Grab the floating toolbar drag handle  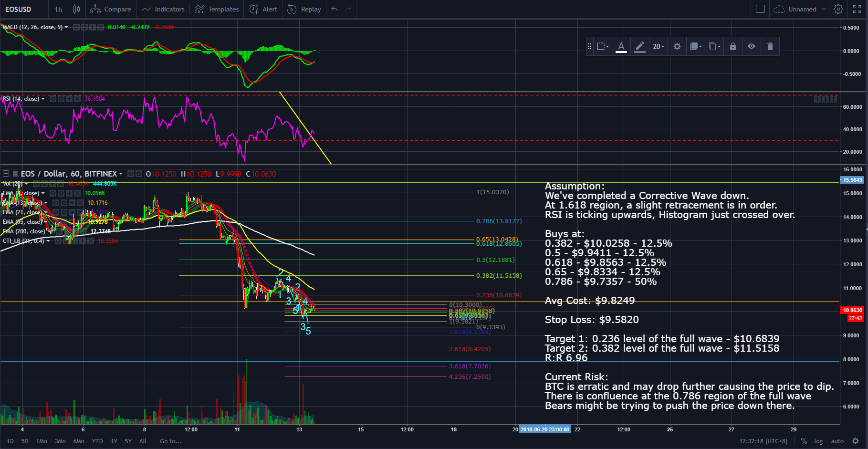590,46
